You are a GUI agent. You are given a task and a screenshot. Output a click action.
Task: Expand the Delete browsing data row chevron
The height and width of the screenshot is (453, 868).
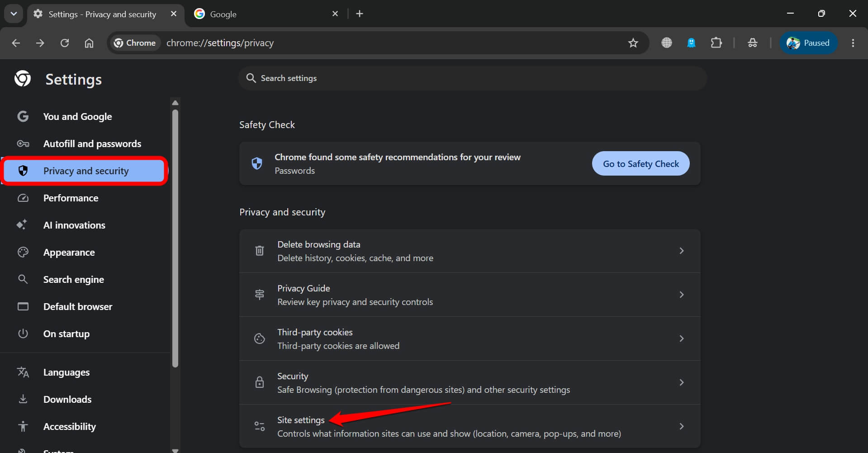pyautogui.click(x=682, y=251)
